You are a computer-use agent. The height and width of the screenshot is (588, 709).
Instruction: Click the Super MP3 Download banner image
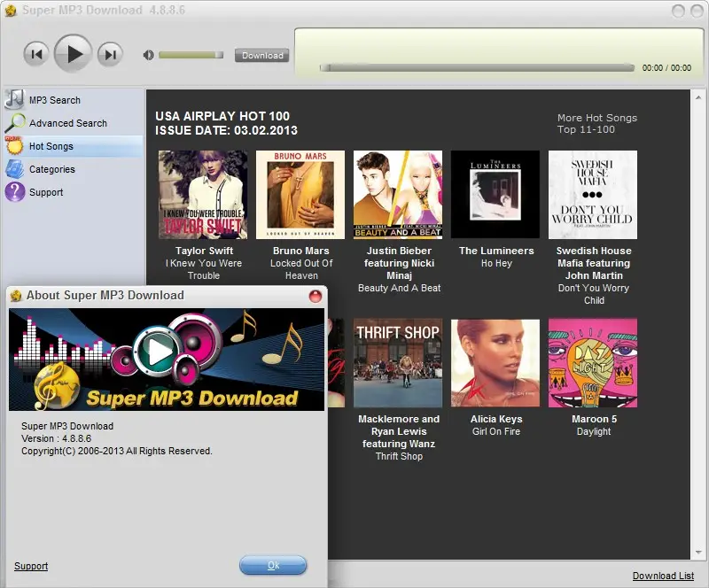(x=167, y=360)
